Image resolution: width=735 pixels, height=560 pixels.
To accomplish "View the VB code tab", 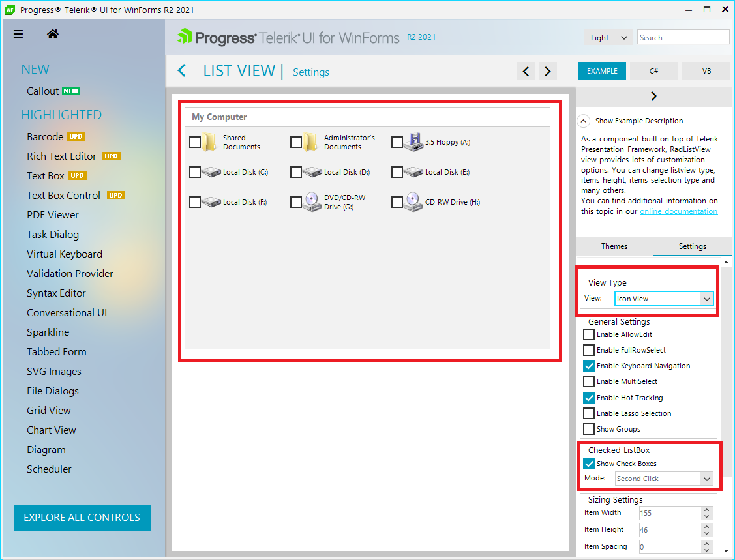I will point(706,71).
